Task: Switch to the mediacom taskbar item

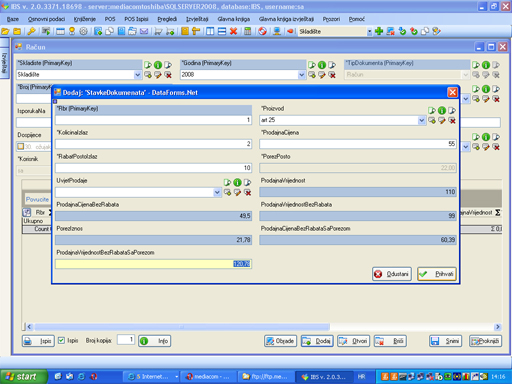Action: (x=208, y=377)
